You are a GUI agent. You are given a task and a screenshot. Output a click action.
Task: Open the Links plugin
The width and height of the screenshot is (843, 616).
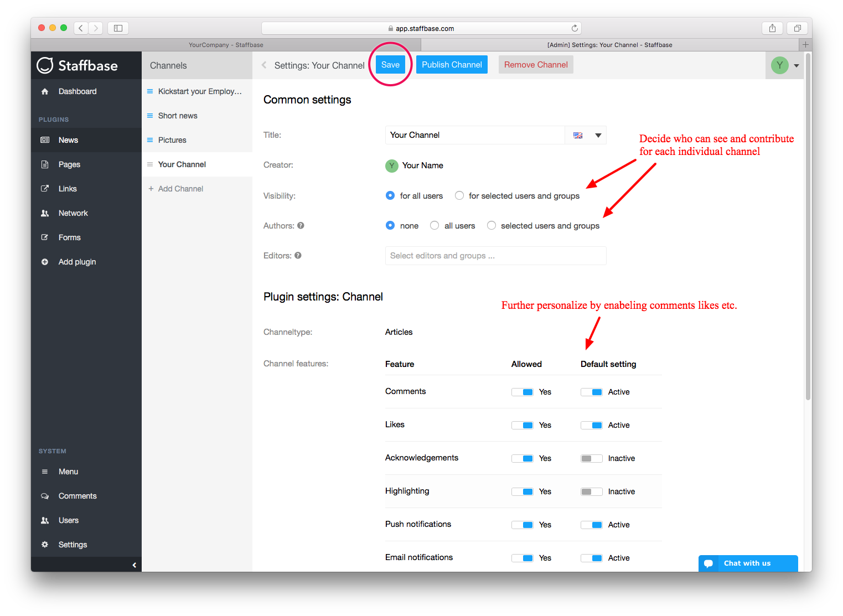[x=67, y=188]
